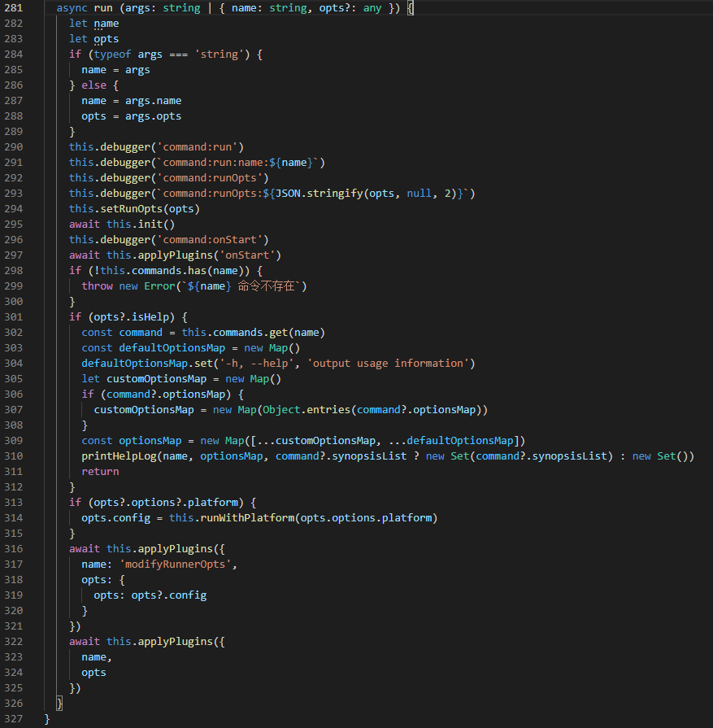The height and width of the screenshot is (728, 713).
Task: Click the 'async' keyword before run
Action: click(x=72, y=8)
